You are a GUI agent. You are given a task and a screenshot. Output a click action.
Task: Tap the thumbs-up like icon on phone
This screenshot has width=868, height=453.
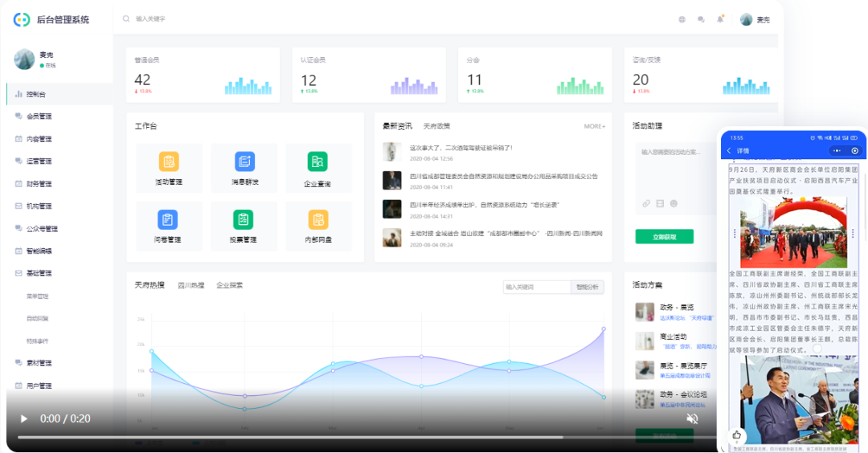pos(736,435)
